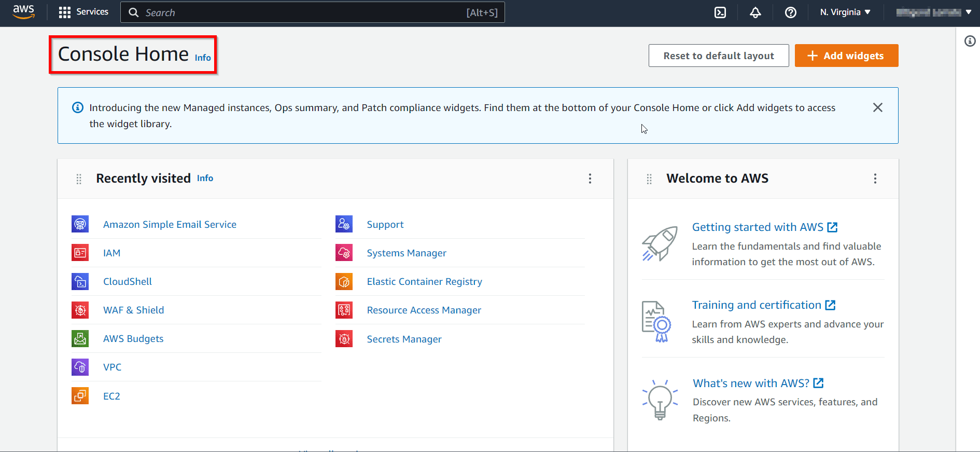Dismiss the new widgets announcement banner
980x452 pixels.
[878, 107]
